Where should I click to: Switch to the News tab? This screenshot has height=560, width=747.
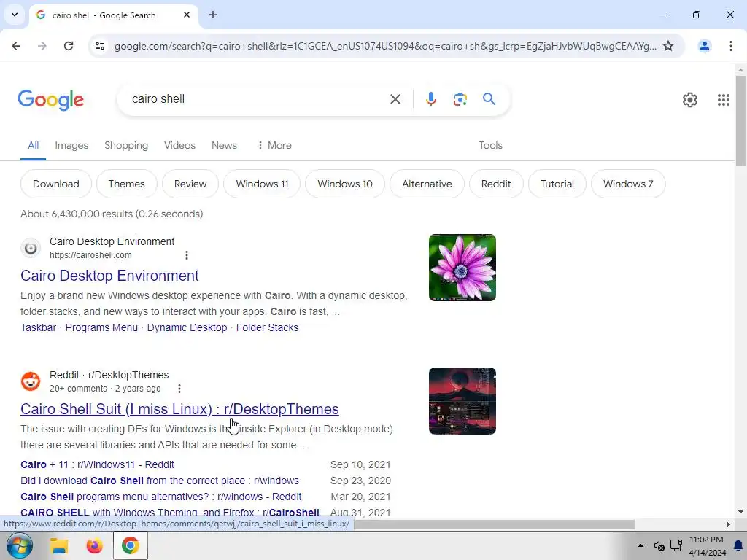[224, 145]
